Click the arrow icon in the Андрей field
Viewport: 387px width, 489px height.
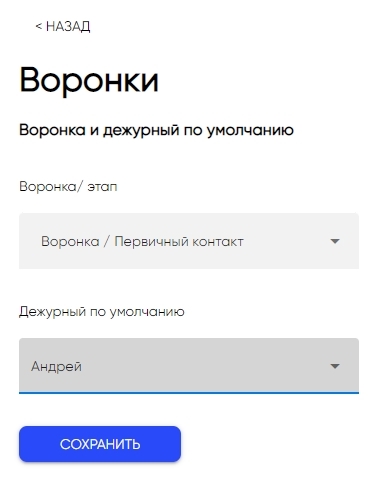pyautogui.click(x=335, y=366)
